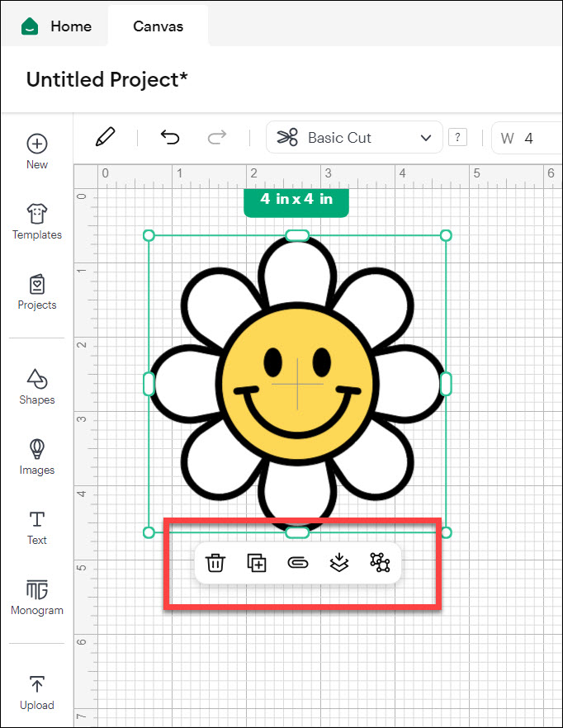This screenshot has width=563, height=728.
Task: Undo the last action
Action: 169,137
